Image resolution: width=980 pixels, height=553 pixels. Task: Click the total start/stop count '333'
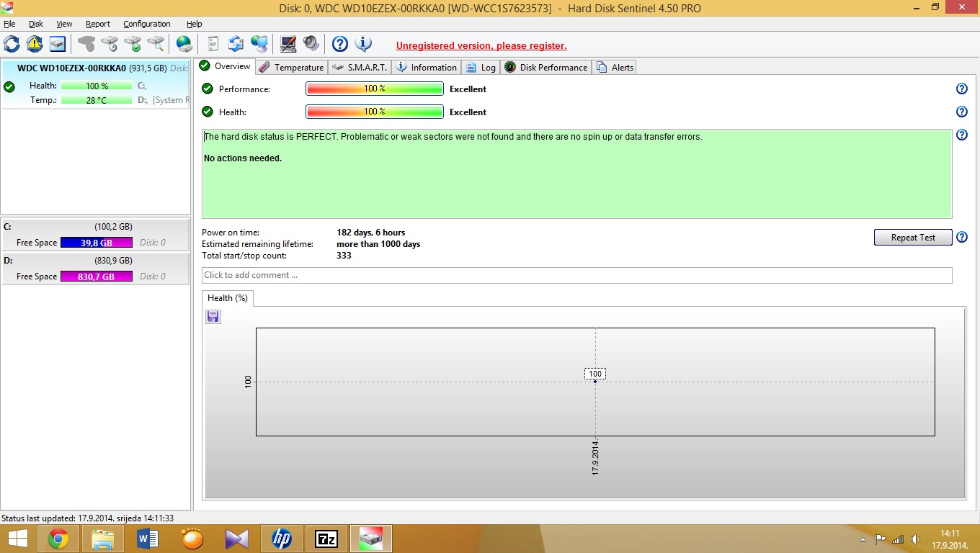(344, 256)
